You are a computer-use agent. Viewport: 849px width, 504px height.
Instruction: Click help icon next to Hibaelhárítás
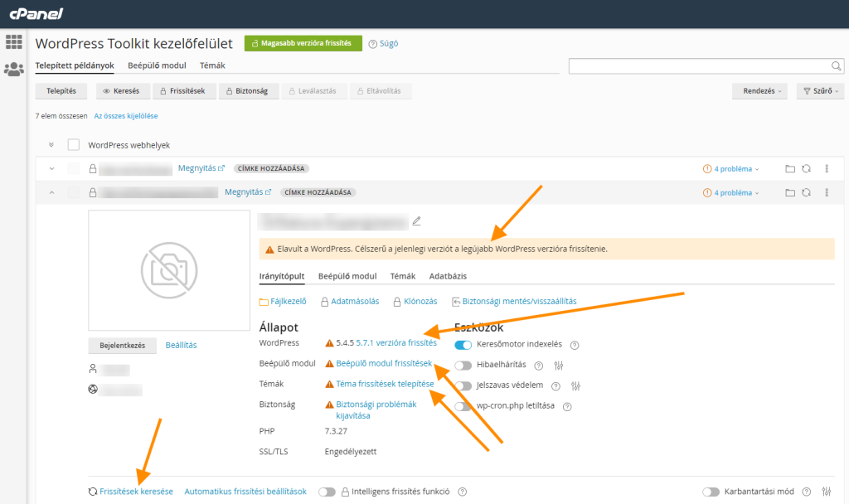pyautogui.click(x=538, y=366)
